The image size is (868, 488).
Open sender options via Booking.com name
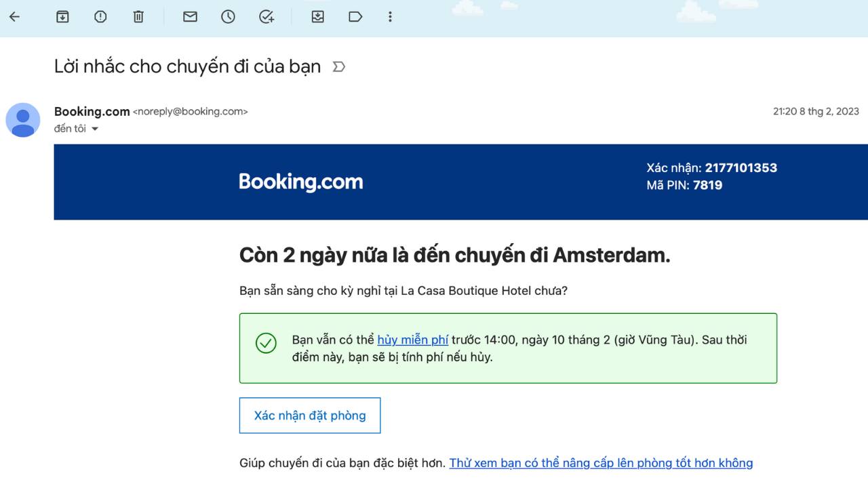coord(92,111)
